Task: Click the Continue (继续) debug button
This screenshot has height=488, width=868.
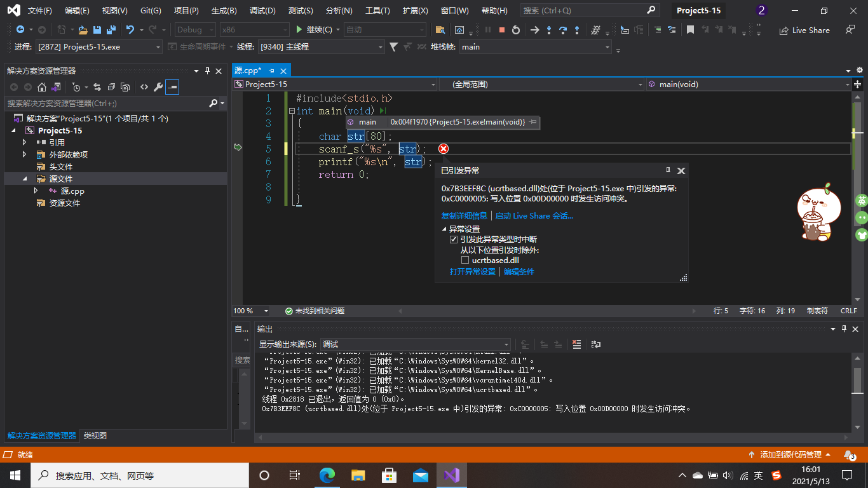Action: (x=315, y=30)
